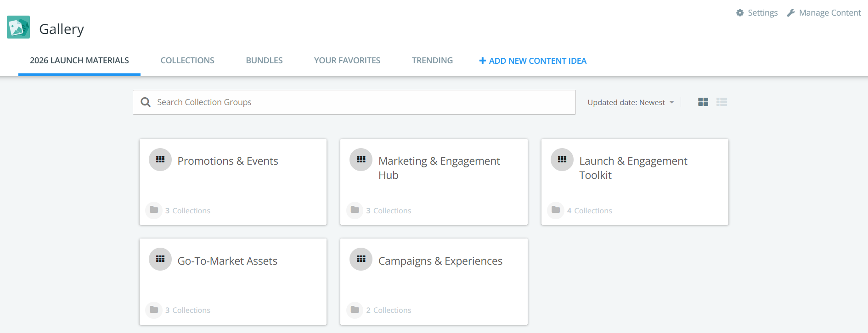The image size is (868, 333).
Task: Click the grid icon on Go-To-Market Assets
Action: click(160, 259)
